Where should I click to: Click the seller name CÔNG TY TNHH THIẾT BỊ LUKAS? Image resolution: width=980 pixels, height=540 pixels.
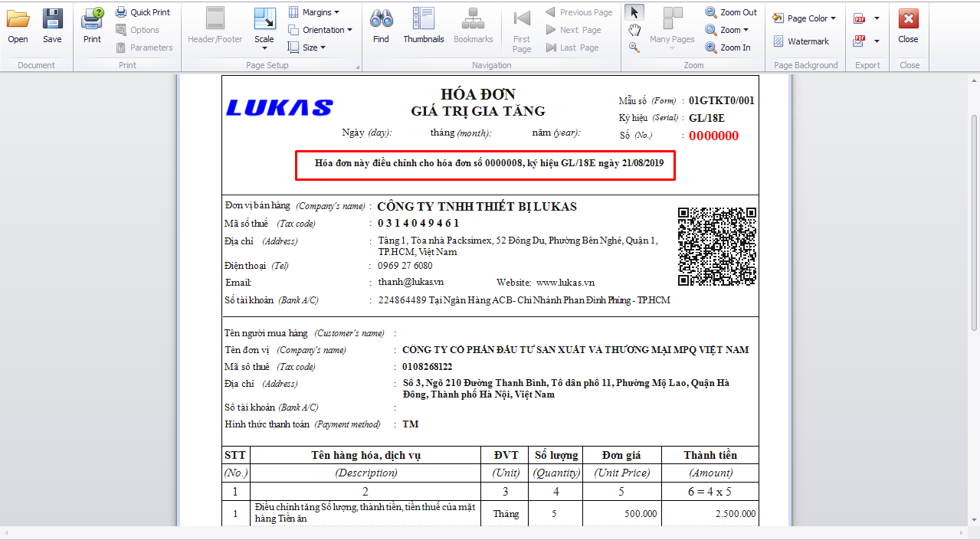coord(477,206)
